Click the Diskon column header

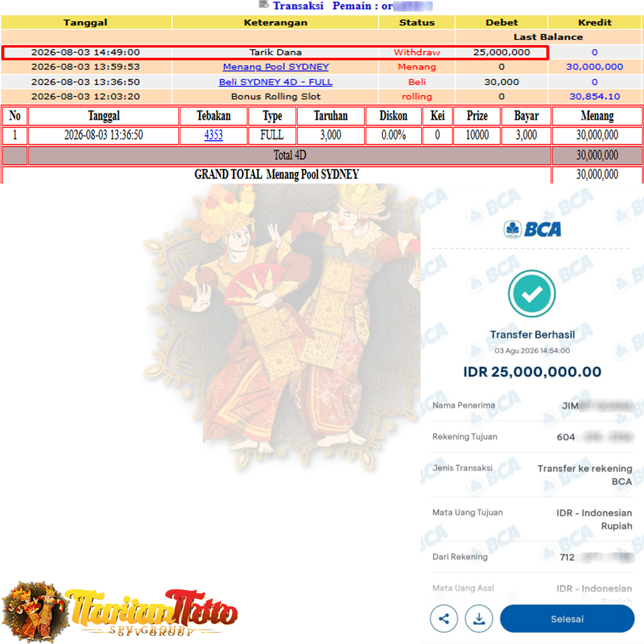point(393,116)
